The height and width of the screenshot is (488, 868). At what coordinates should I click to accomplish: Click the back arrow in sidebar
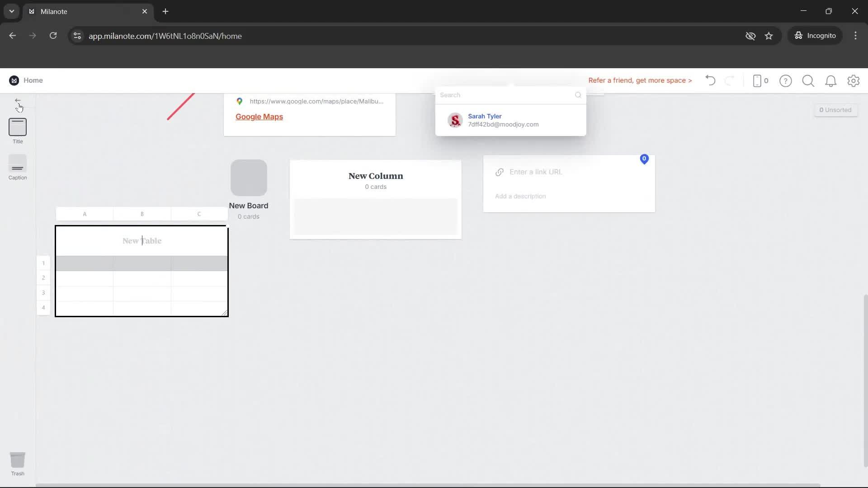[18, 100]
